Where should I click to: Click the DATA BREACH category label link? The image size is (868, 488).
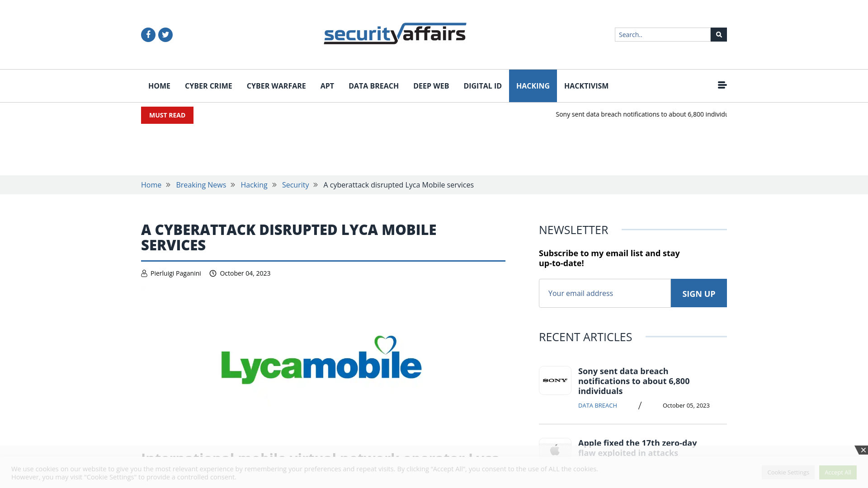(x=597, y=405)
